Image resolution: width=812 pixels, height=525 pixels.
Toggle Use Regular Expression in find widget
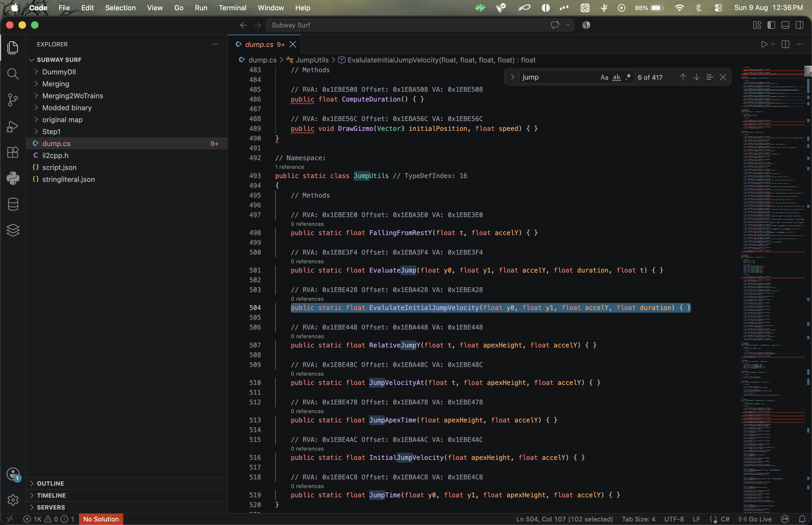(628, 77)
